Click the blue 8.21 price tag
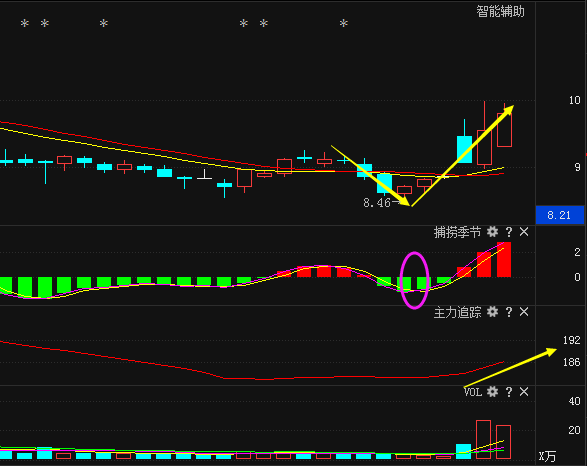The width and height of the screenshot is (587, 466). (x=560, y=215)
